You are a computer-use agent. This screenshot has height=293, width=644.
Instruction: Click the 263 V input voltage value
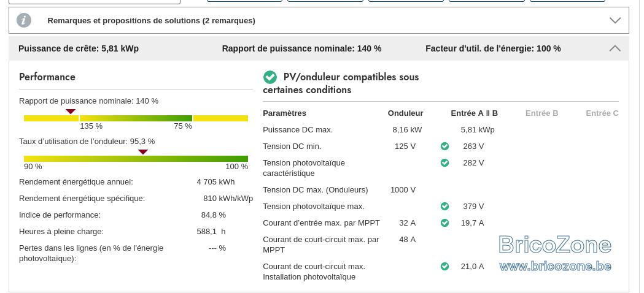click(473, 146)
